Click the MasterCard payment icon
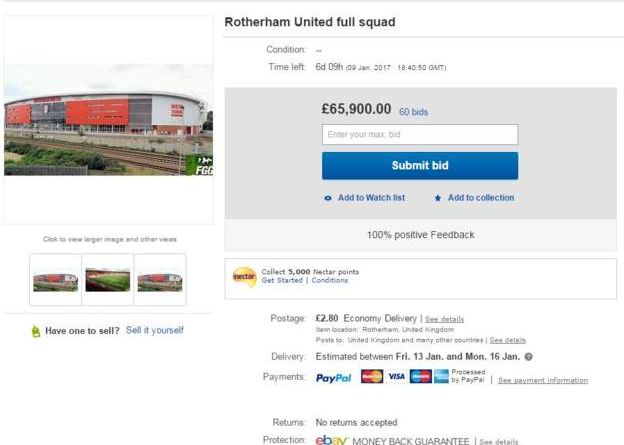 coord(372,377)
